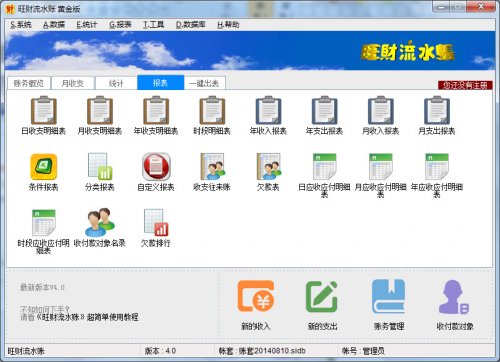Open the 收支往来账 icon

tap(212, 167)
